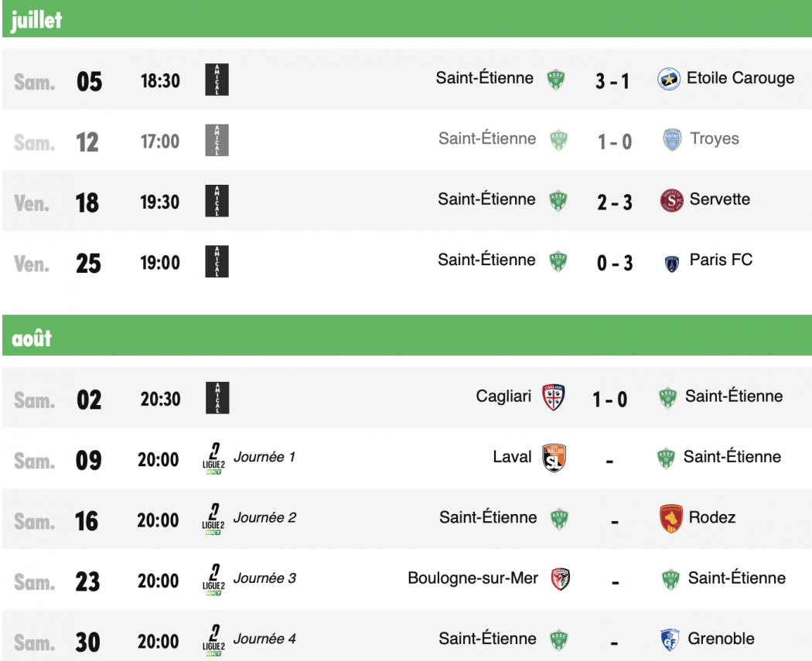Click the Servette FC crest icon
The width and height of the screenshot is (812, 661).
pyautogui.click(x=672, y=200)
